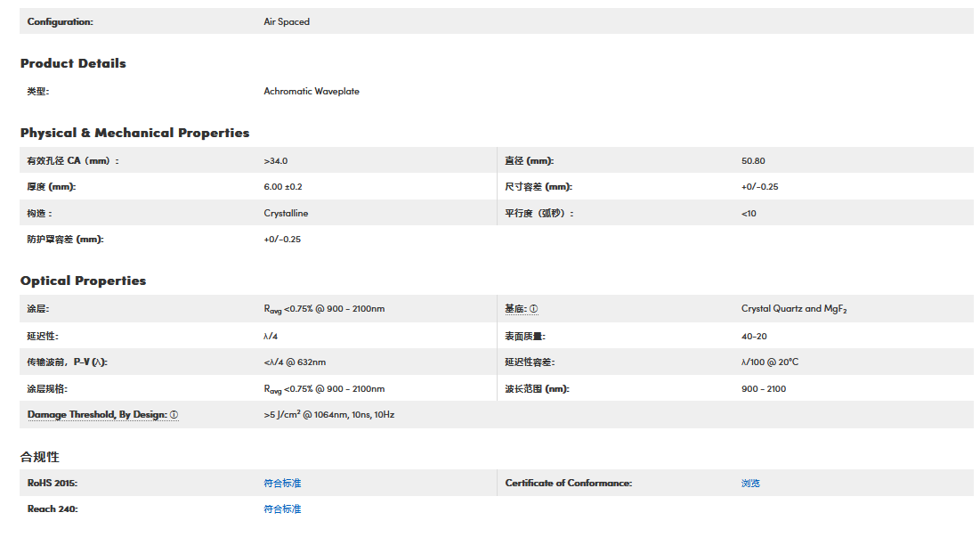This screenshot has height=537, width=980.
Task: Select the Achromatic Waveplate value
Action: [312, 91]
